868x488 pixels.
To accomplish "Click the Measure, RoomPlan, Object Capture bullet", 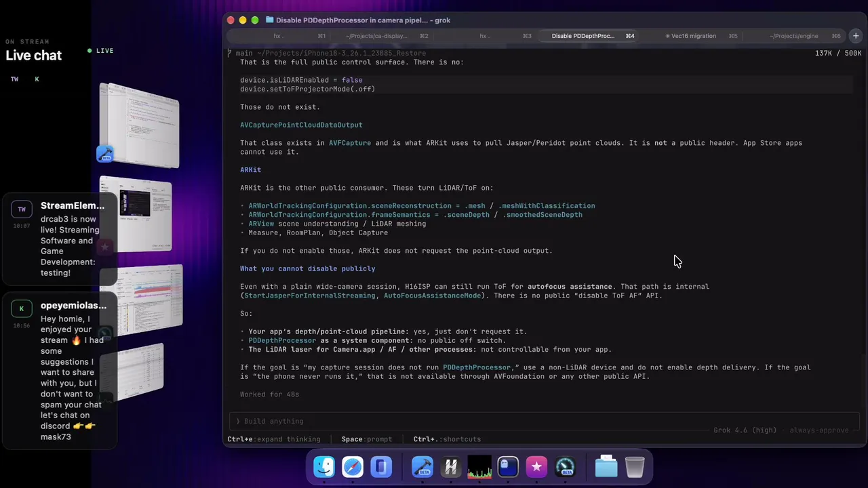I will [x=314, y=232].
